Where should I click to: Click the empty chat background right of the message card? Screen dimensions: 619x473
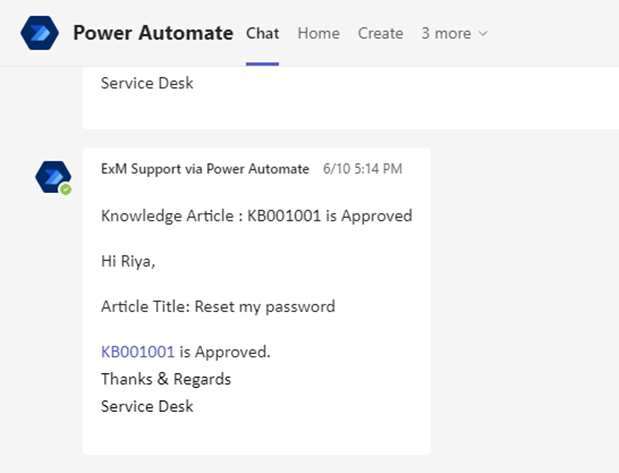tap(525, 300)
